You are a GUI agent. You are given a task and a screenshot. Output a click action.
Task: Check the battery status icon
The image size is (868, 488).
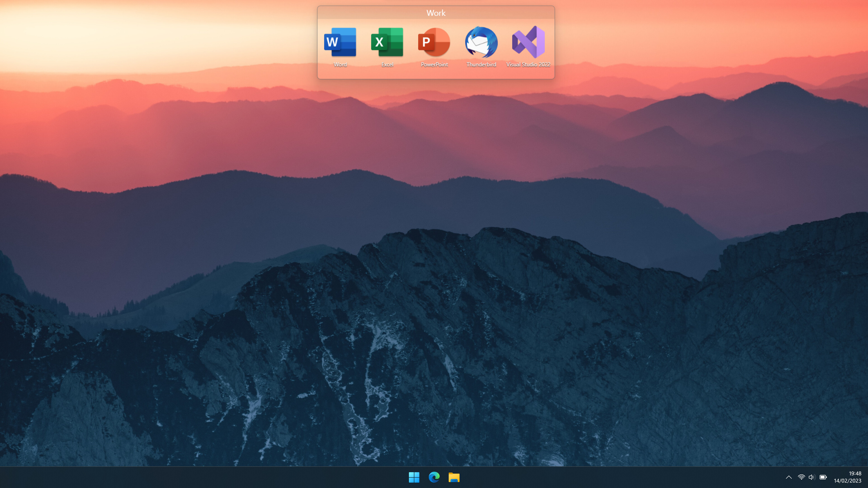823,477
